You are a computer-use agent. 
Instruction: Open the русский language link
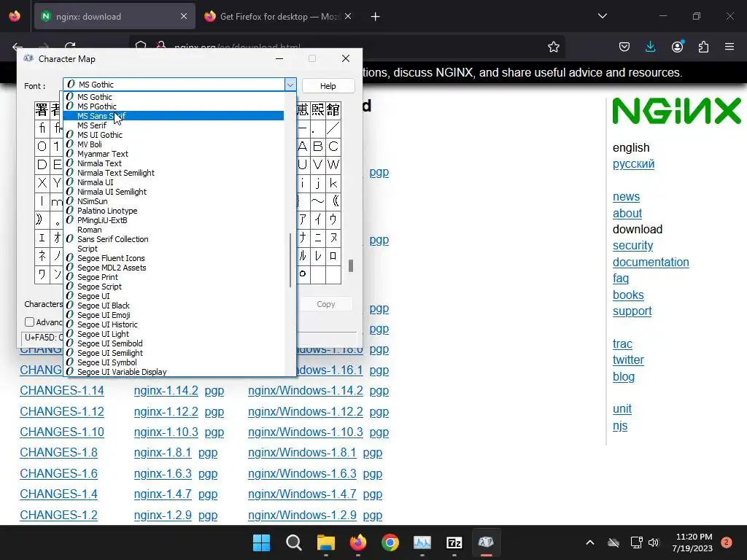tap(633, 164)
